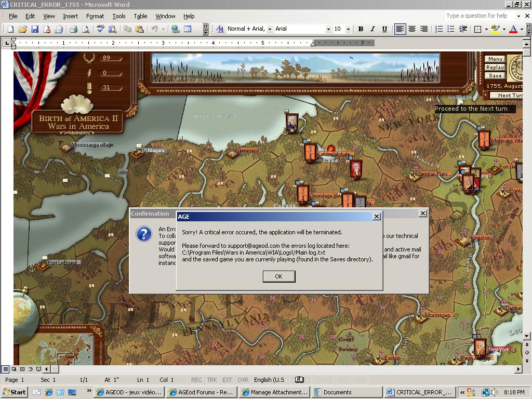Image resolution: width=532 pixels, height=399 pixels.
Task: Click the AGEod Forums taskbar item
Action: coord(203,392)
